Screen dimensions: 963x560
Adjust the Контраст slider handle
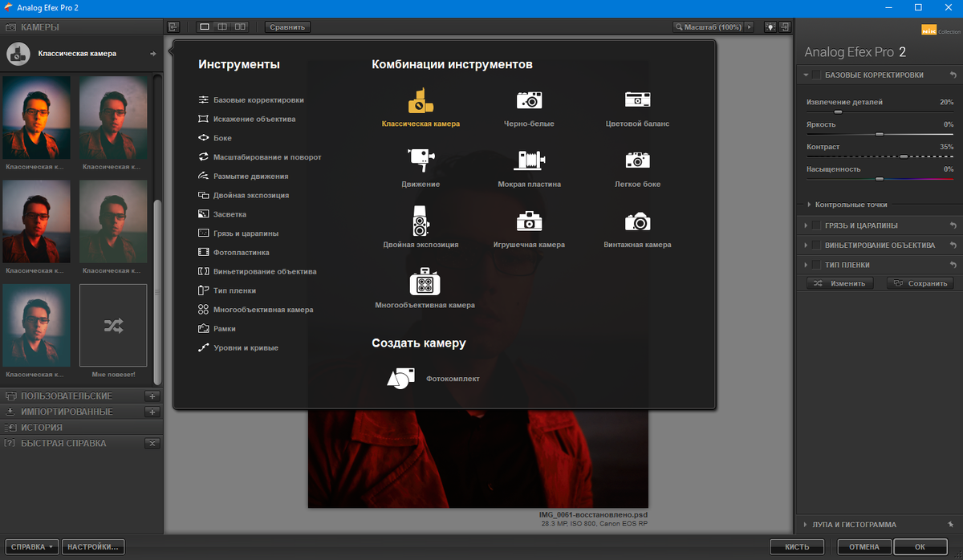pyautogui.click(x=904, y=156)
